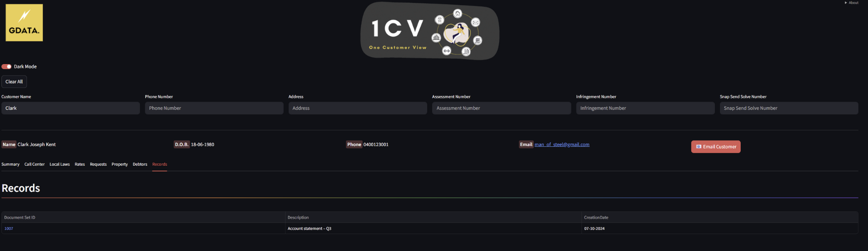This screenshot has width=868, height=251.
Task: Open document set ID 1007
Action: pyautogui.click(x=9, y=228)
